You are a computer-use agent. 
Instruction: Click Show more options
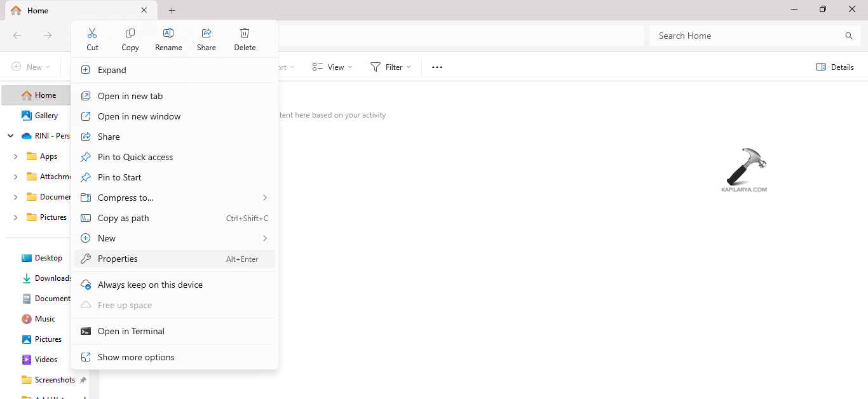click(136, 357)
